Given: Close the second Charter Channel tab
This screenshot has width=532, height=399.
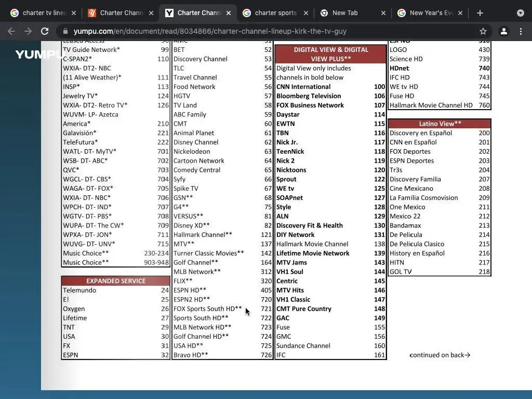Looking at the screenshot, I should (151, 13).
